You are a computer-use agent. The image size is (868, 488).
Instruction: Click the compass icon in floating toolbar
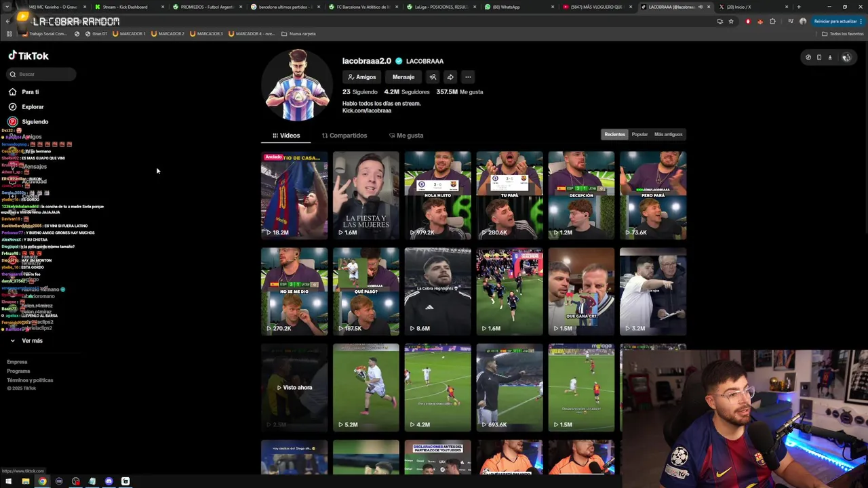[808, 58]
